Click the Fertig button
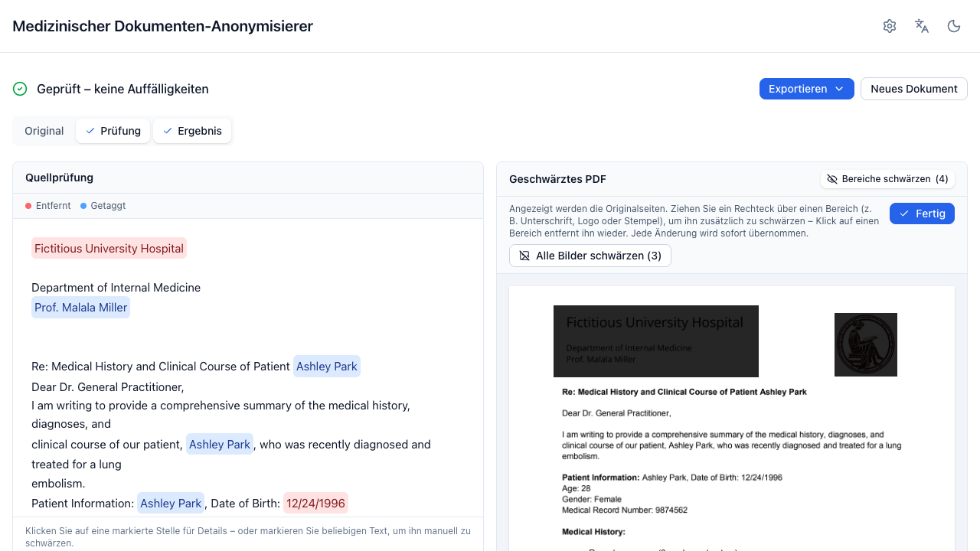The image size is (980, 551). 922,214
